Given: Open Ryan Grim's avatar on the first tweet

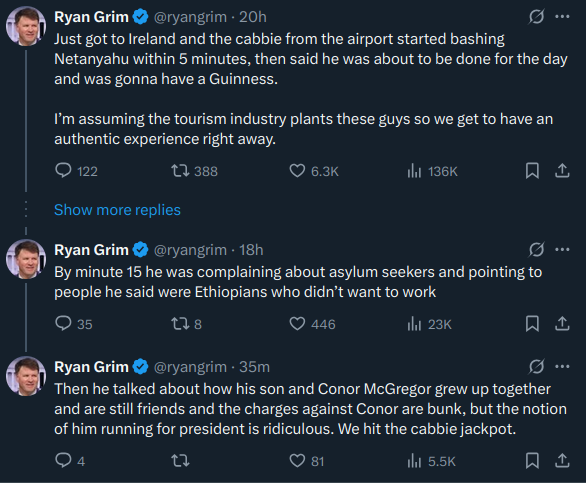Looking at the screenshot, I should tap(26, 26).
